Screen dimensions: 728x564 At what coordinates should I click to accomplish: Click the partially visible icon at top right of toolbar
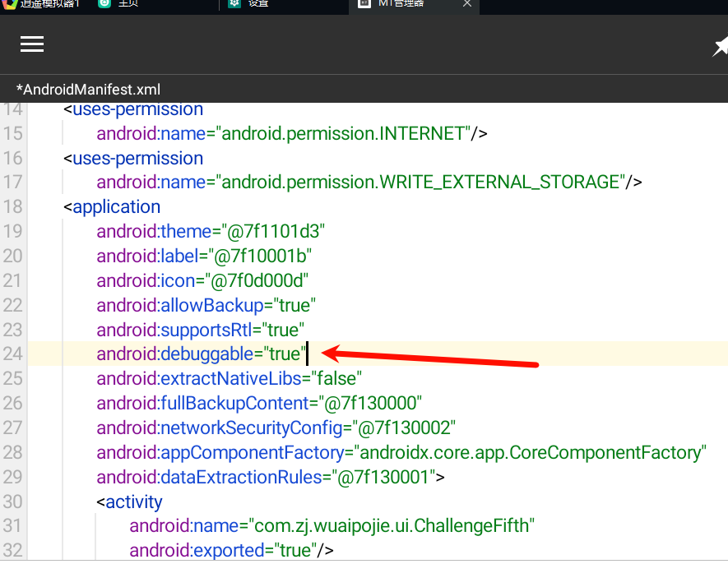(721, 48)
